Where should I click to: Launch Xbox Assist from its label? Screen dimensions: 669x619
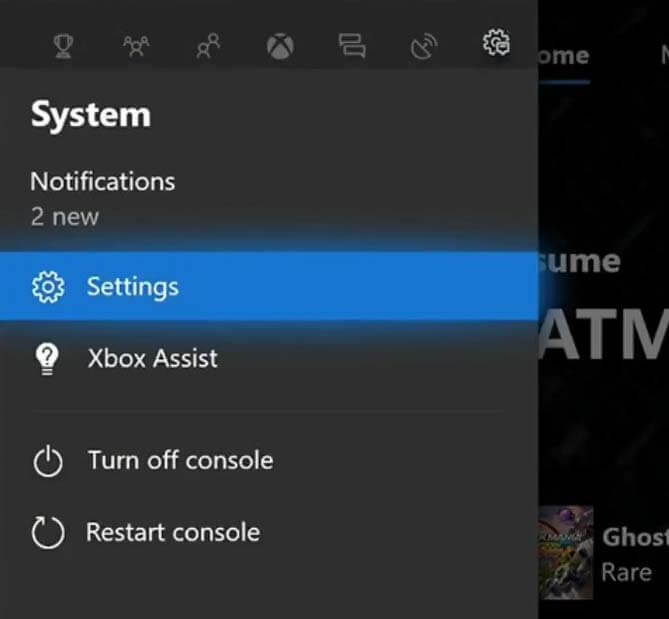(x=152, y=358)
